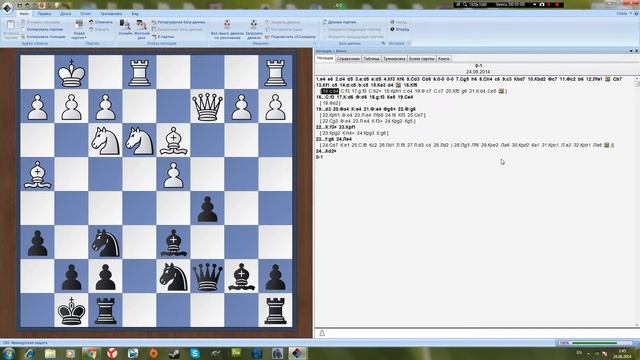Screen dimensions: 640x360
Task: Open Skype from the taskbar
Action: pos(195,353)
